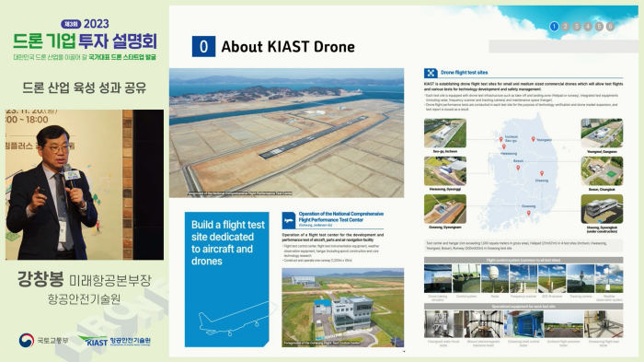The image size is (644, 362).
Task: Open the Uiseong, Gyeongbuk building render
Action: click(x=602, y=209)
